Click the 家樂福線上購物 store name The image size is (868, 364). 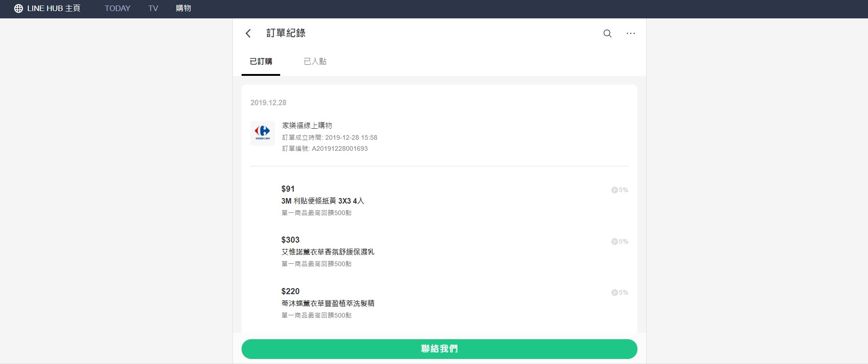point(307,125)
